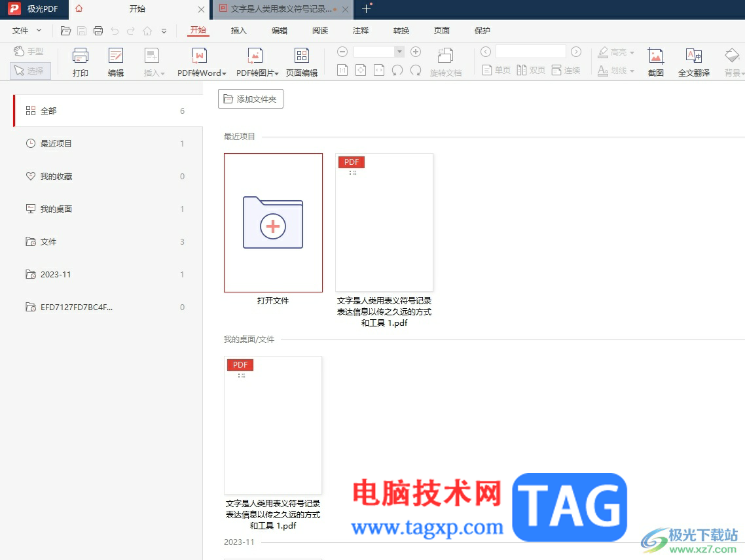Screen dimensions: 745x560
Task: Click the page number input field
Action: pyautogui.click(x=531, y=51)
